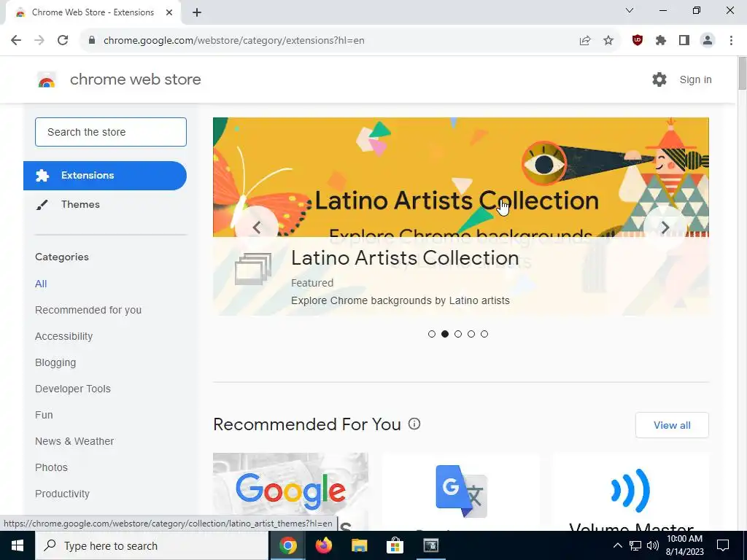This screenshot has height=560, width=747.
Task: Click the Chrome Web Store rainbow logo
Action: point(47,80)
